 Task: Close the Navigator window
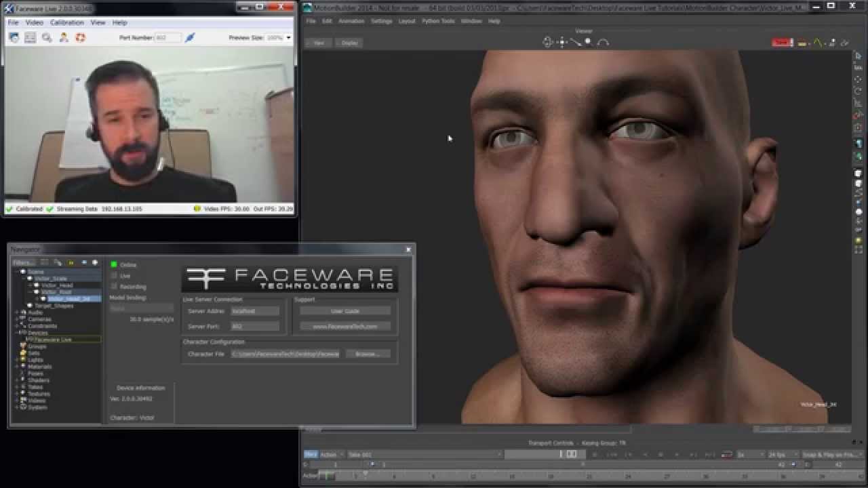pos(408,249)
